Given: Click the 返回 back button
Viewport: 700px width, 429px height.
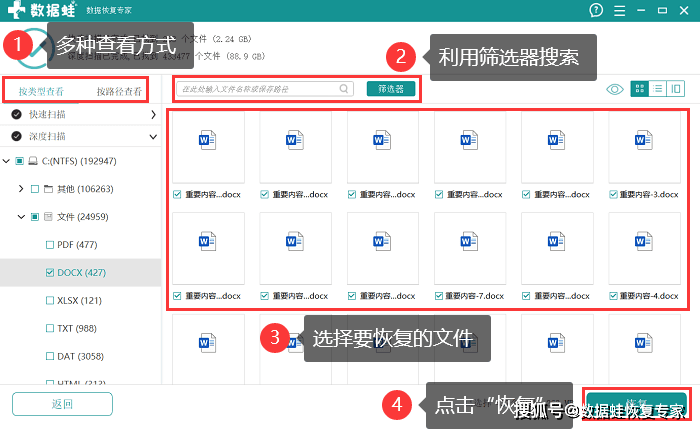Looking at the screenshot, I should coord(62,404).
